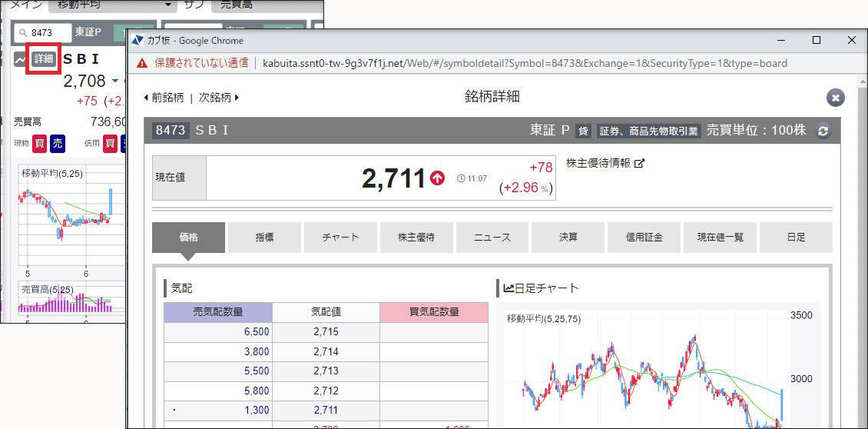
Task: Go to 前銘柄 previous symbol
Action: [x=164, y=98]
